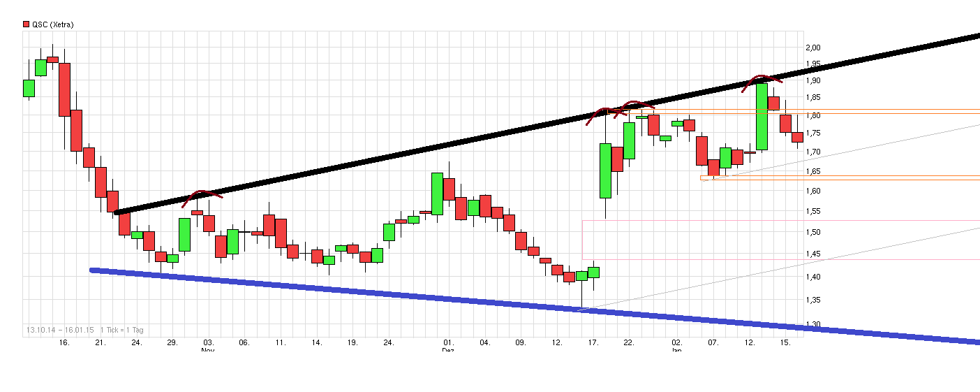Select the thick blue falling trend line
Screen dimensions: 980x392
[x=535, y=305]
